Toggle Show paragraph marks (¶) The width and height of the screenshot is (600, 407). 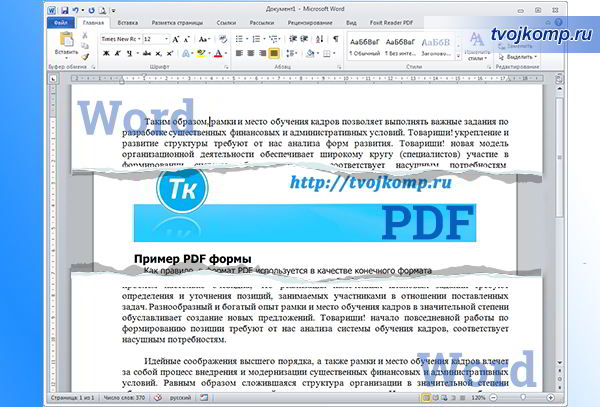(336, 39)
